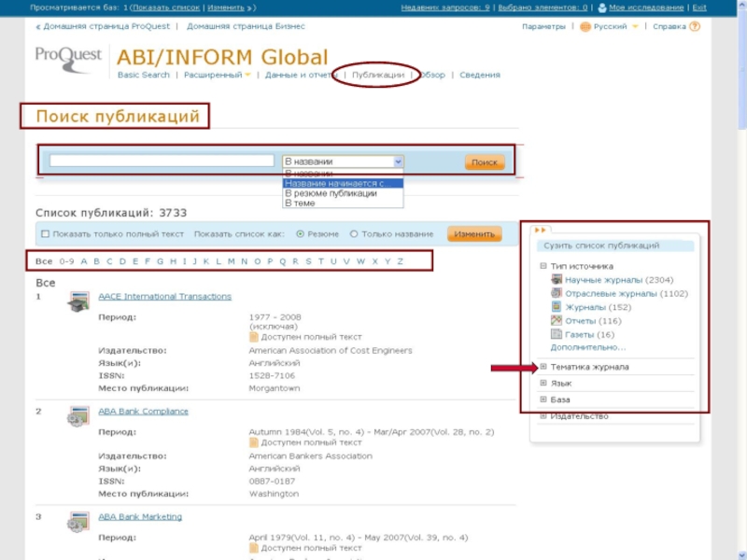This screenshot has height=560, width=747.
Task: Filter publications by letter A
Action: coord(84,261)
